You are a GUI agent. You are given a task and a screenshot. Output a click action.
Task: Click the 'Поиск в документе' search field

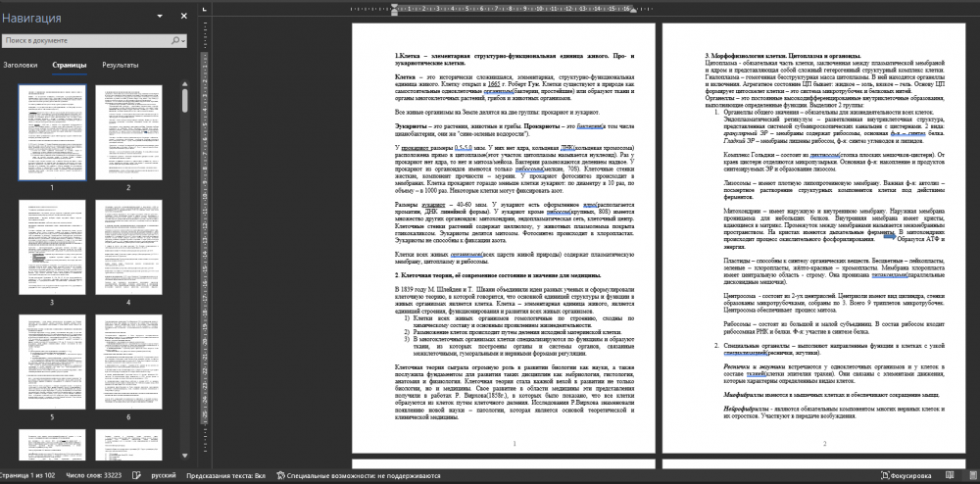pos(86,40)
